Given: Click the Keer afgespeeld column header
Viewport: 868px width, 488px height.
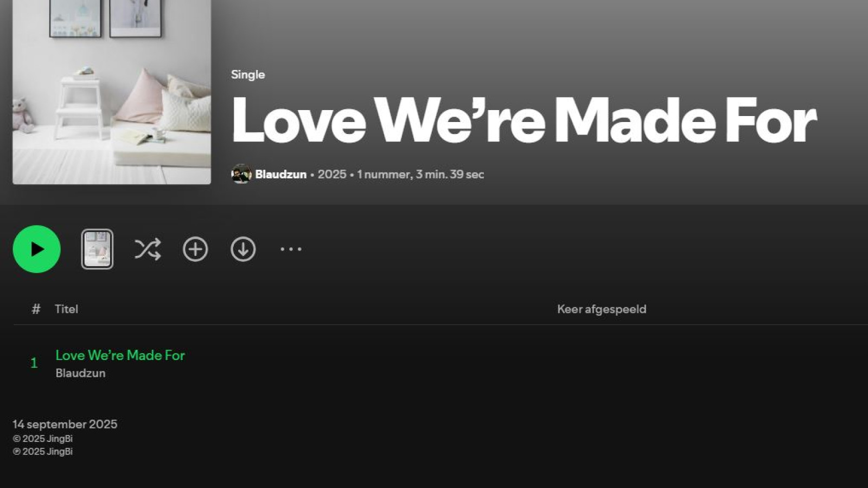Looking at the screenshot, I should pyautogui.click(x=602, y=309).
